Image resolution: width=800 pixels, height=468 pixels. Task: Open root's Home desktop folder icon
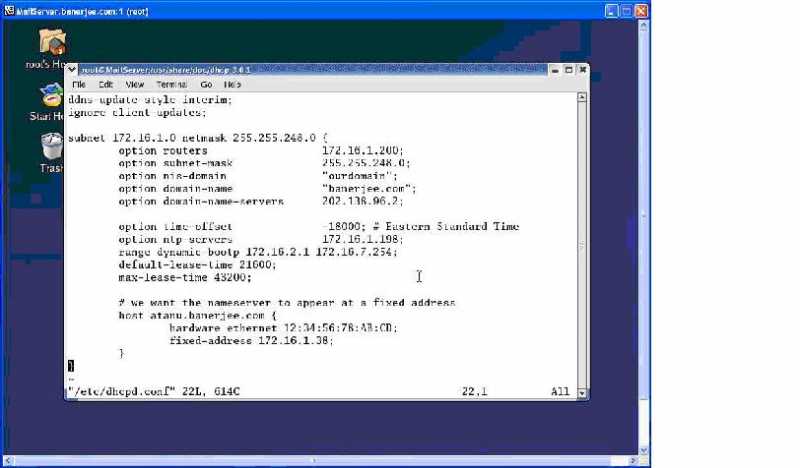pos(52,41)
